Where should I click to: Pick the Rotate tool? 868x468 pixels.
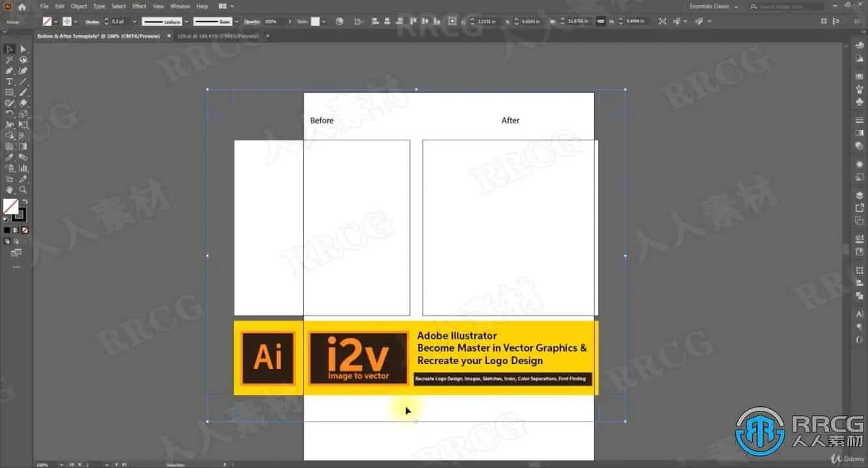(10, 114)
